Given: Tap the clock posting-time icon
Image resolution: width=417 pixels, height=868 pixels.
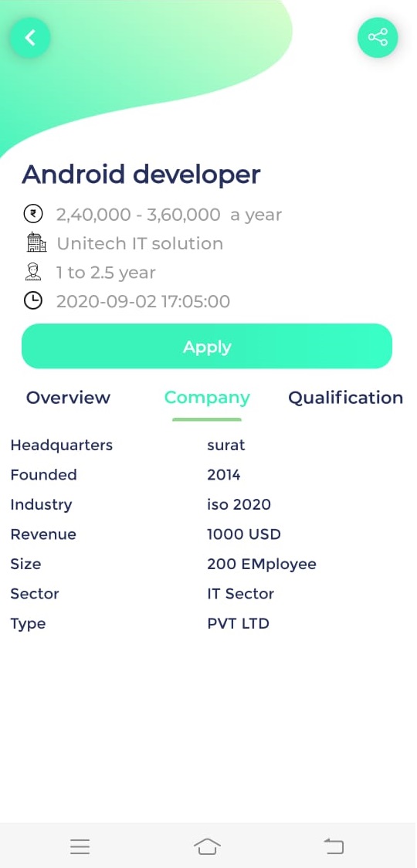Looking at the screenshot, I should (x=32, y=300).
